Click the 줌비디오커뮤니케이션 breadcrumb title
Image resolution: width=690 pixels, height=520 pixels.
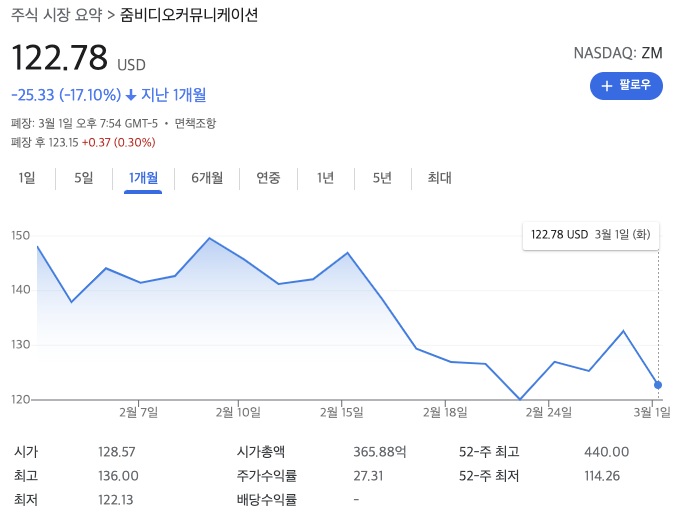[x=189, y=15]
